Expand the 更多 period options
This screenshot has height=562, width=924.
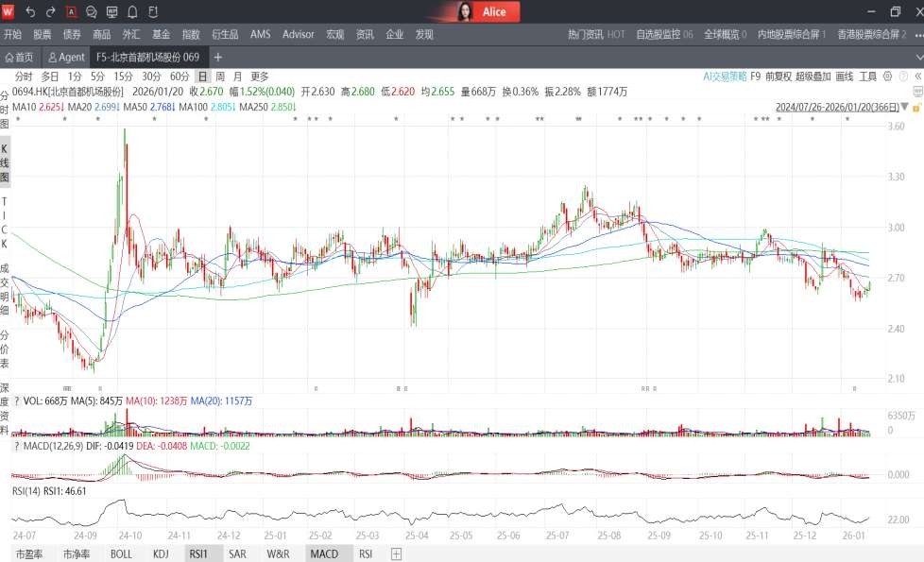click(x=260, y=77)
